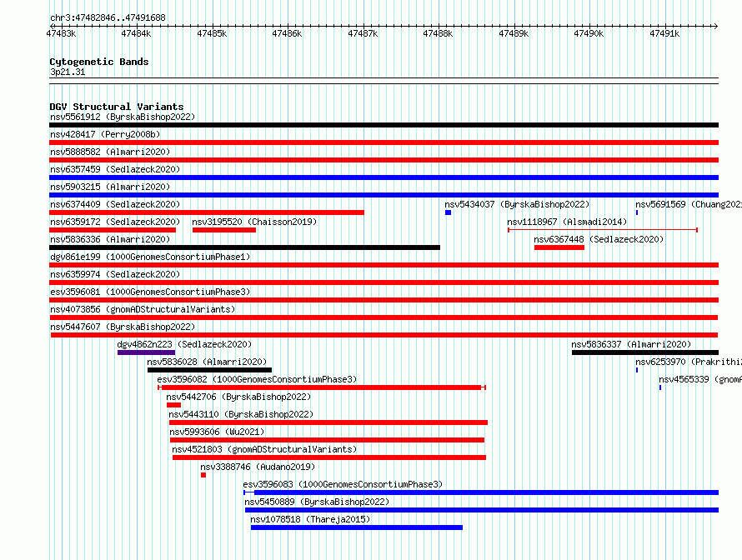Click the blue bar of nsv6357459

point(384,177)
